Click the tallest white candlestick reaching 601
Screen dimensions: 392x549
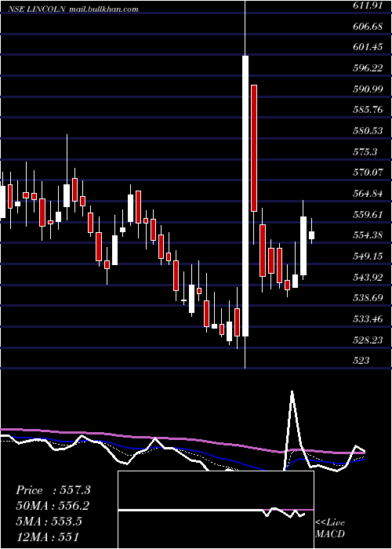pos(245,196)
